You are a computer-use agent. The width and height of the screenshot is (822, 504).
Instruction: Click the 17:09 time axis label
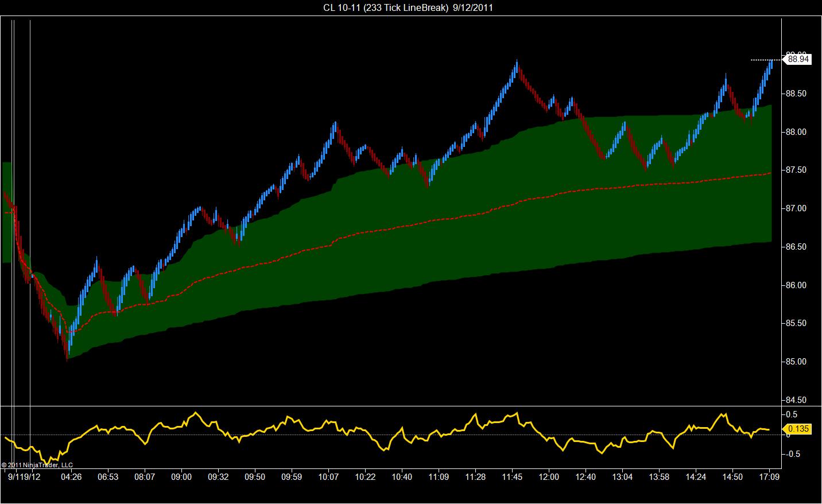point(769,476)
